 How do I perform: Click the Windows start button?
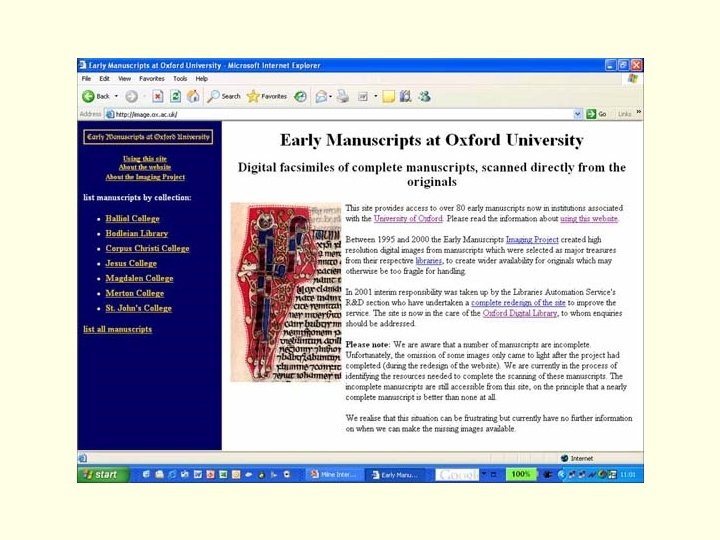[103, 475]
